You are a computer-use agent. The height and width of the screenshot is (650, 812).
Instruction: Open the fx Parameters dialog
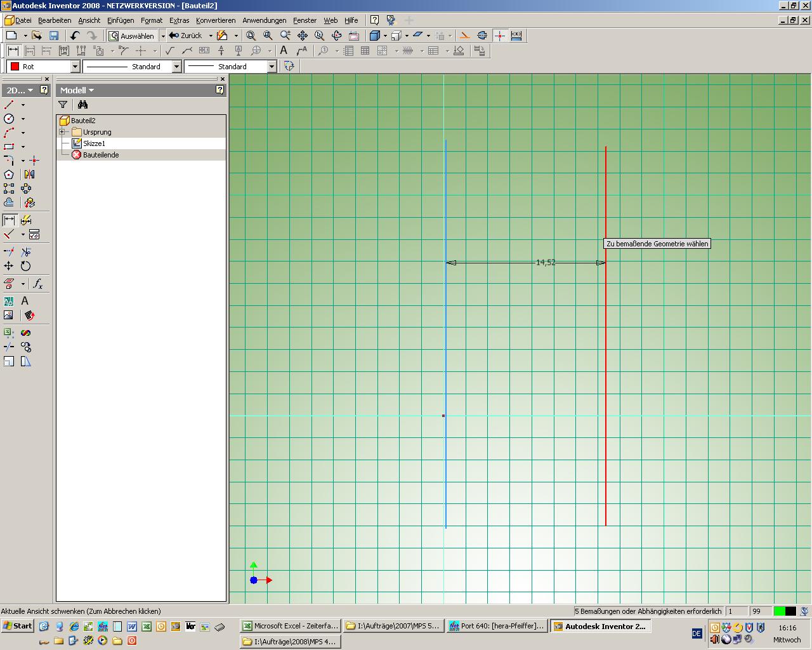tap(38, 284)
